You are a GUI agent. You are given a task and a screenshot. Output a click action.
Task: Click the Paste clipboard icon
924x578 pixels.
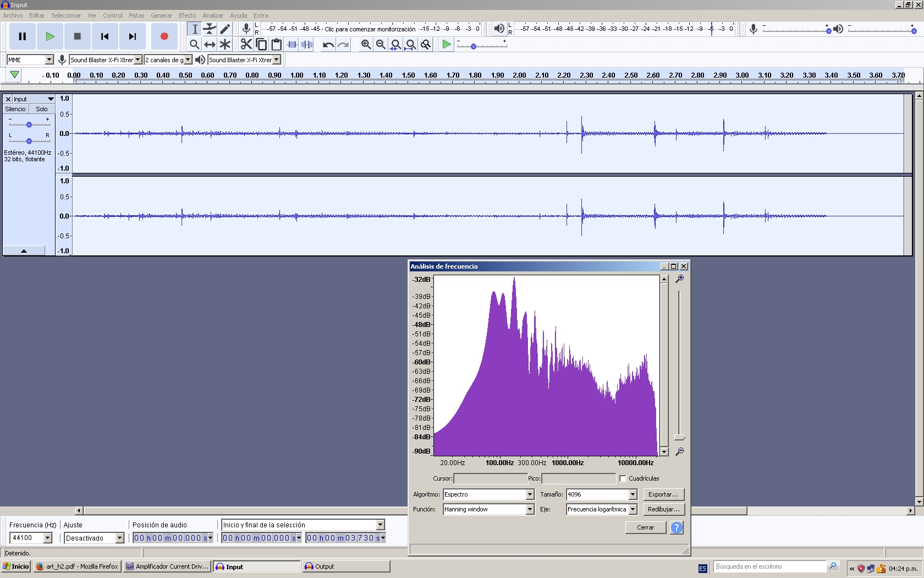coord(277,45)
